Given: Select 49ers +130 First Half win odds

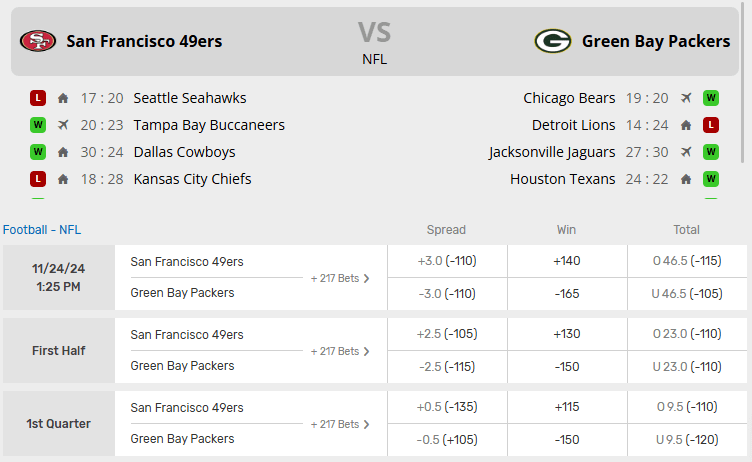Looking at the screenshot, I should point(566,334).
